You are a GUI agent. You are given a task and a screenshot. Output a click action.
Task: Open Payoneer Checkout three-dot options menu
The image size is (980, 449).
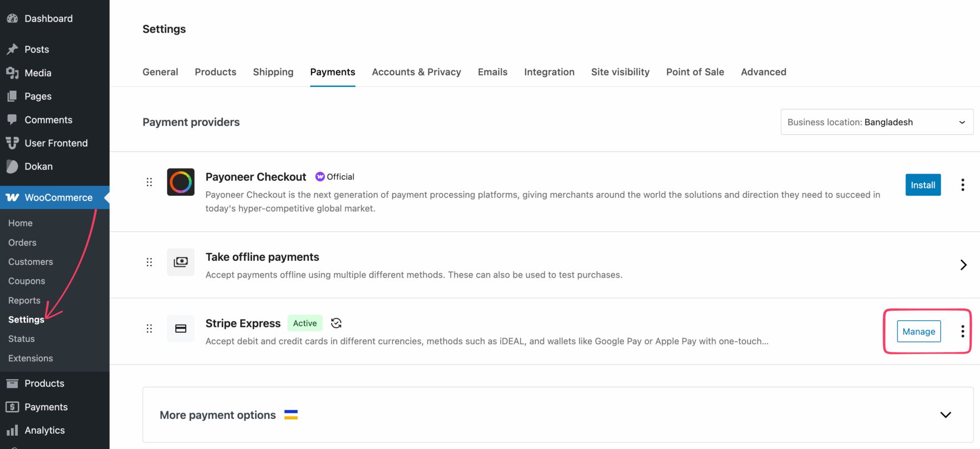963,185
